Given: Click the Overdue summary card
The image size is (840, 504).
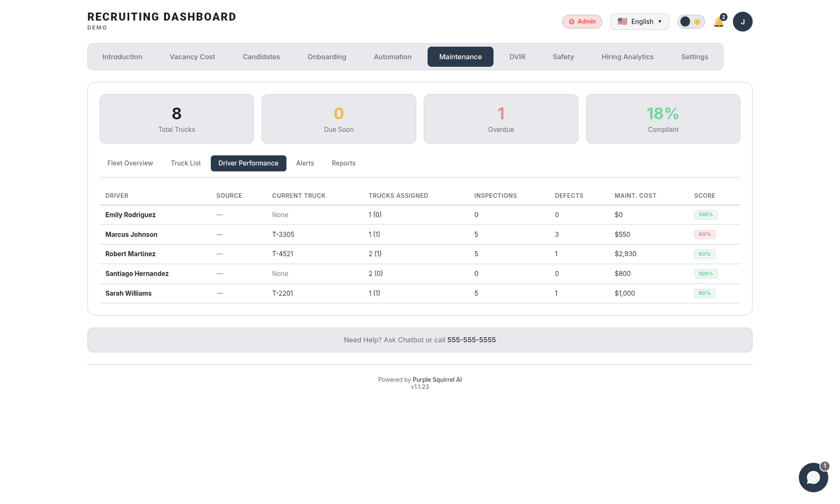Looking at the screenshot, I should pyautogui.click(x=500, y=119).
